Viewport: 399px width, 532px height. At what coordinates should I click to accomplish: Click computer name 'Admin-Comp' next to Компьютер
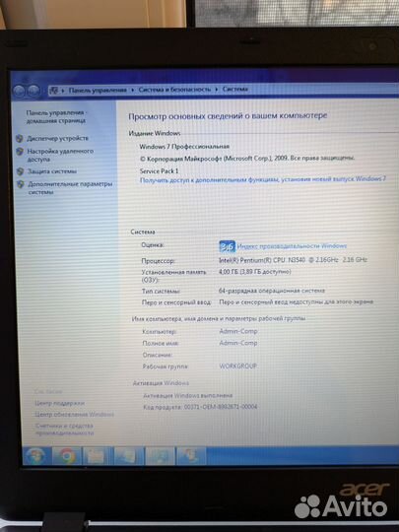pos(238,331)
